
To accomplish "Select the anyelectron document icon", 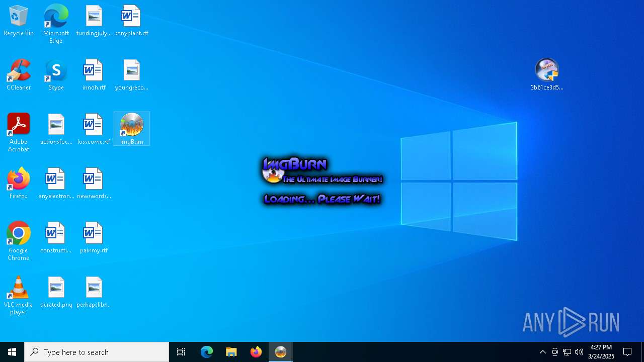I will click(x=56, y=184).
